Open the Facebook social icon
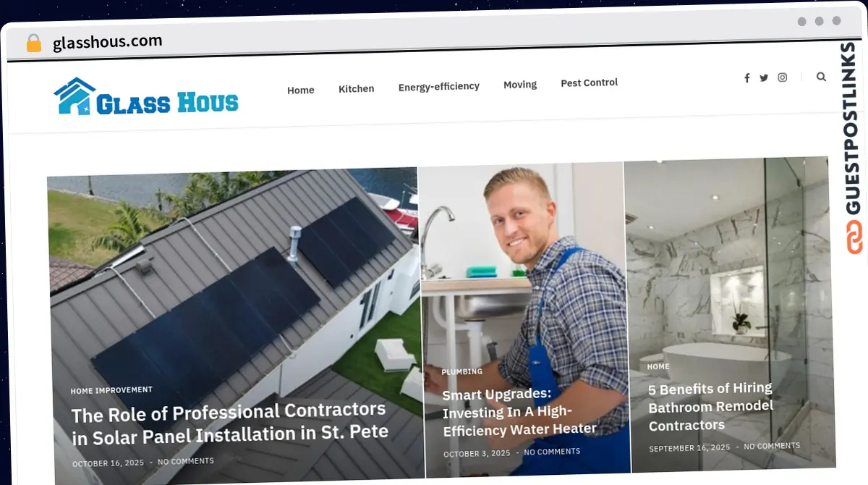 tap(747, 78)
